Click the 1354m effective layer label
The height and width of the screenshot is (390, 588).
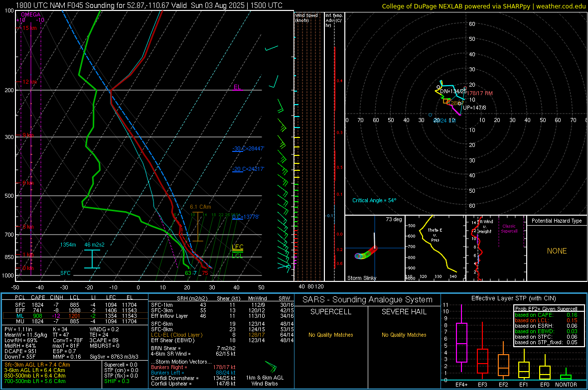(68, 245)
